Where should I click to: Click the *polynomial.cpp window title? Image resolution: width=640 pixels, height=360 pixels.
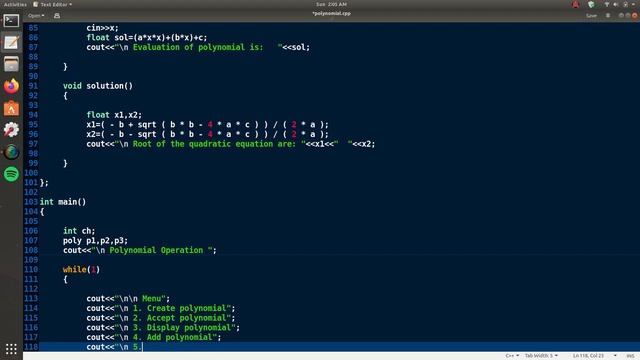pyautogui.click(x=331, y=13)
